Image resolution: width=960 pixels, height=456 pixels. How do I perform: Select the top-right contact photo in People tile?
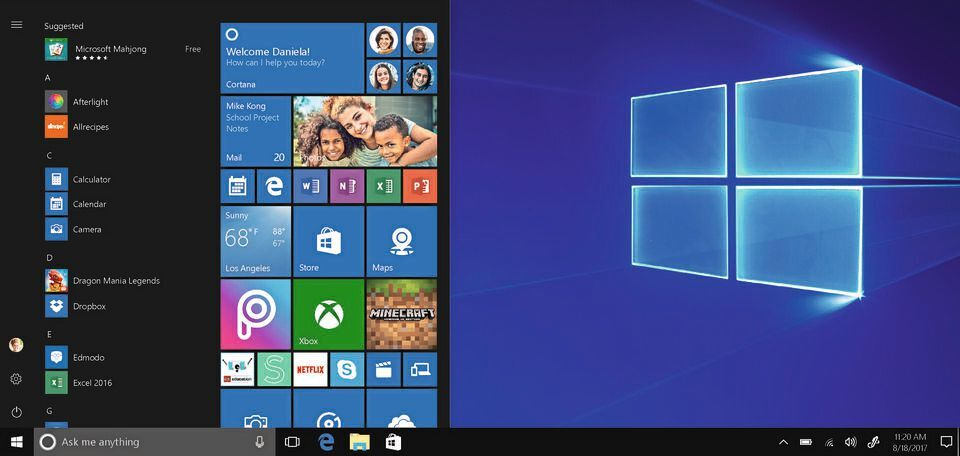tap(420, 40)
